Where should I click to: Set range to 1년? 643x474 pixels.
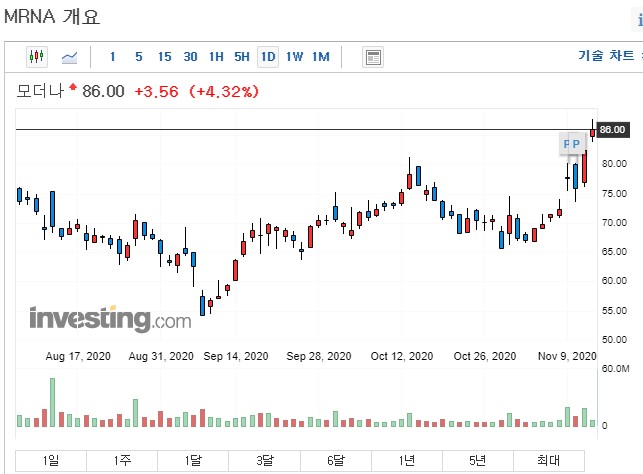point(407,460)
